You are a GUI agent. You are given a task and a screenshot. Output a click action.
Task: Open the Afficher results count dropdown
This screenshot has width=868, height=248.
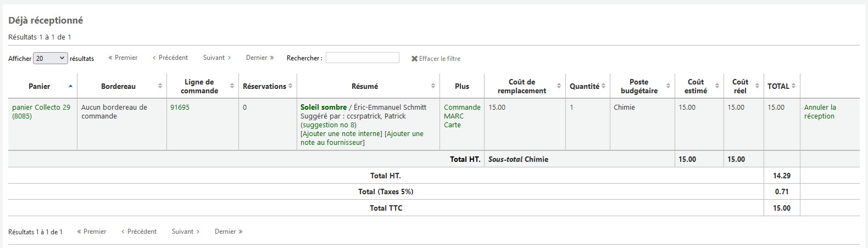(51, 58)
